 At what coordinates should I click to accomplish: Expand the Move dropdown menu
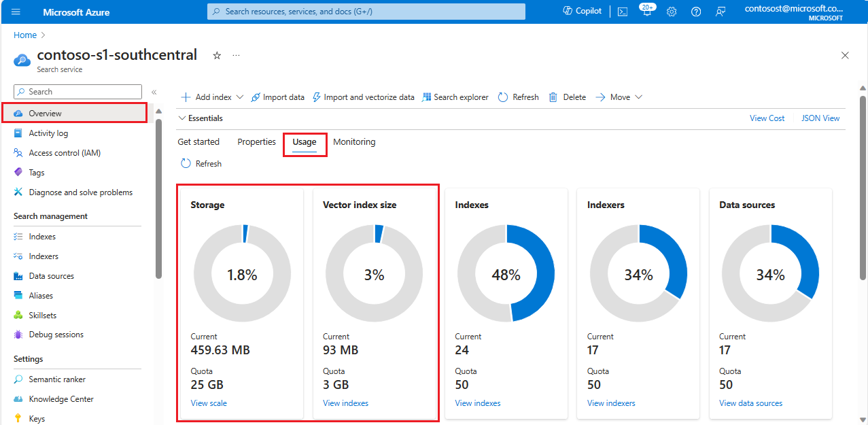point(638,97)
